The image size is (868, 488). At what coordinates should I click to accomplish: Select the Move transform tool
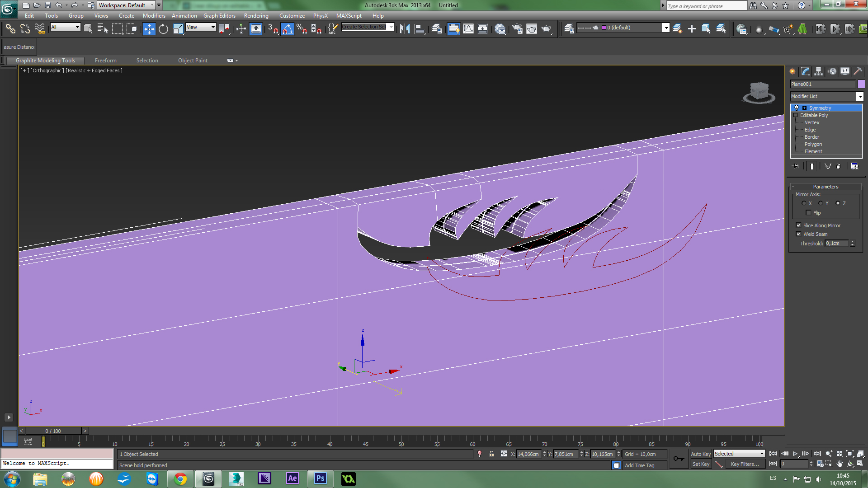click(x=149, y=29)
